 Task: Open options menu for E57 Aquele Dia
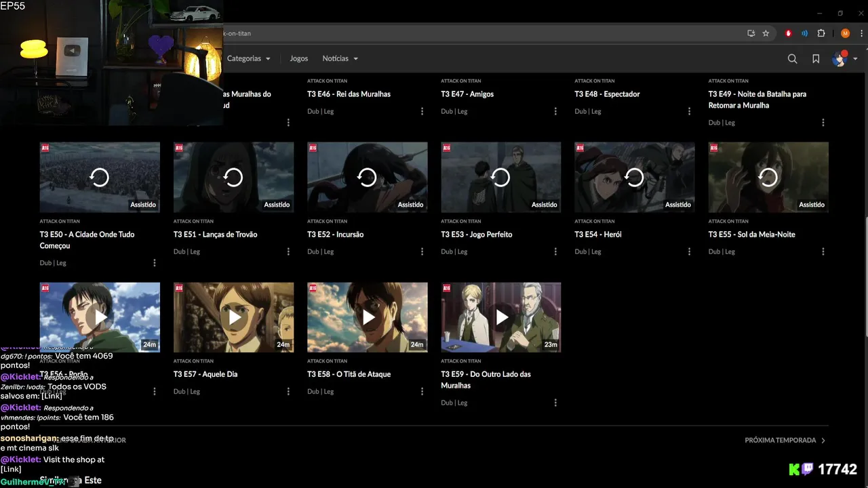point(288,391)
